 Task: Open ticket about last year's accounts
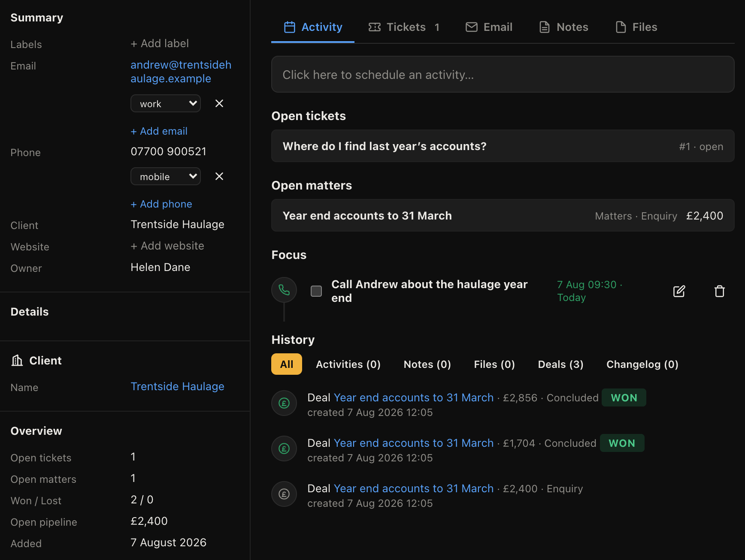503,146
